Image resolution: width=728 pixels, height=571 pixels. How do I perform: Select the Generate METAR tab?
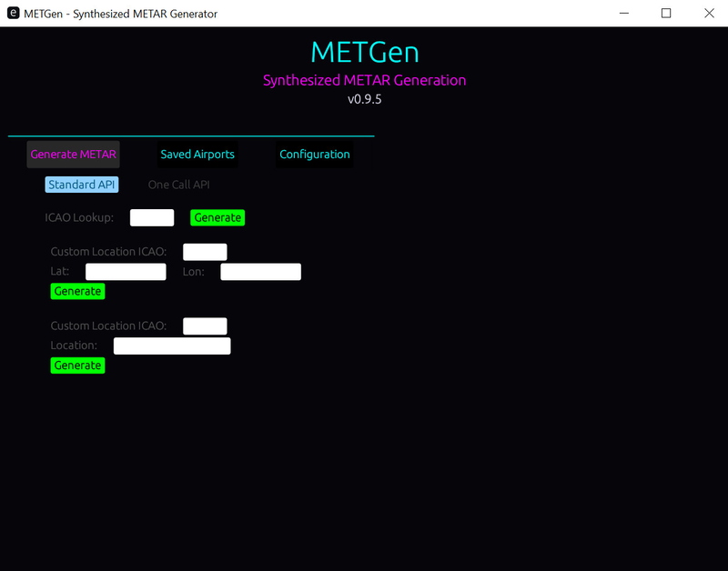point(73,155)
